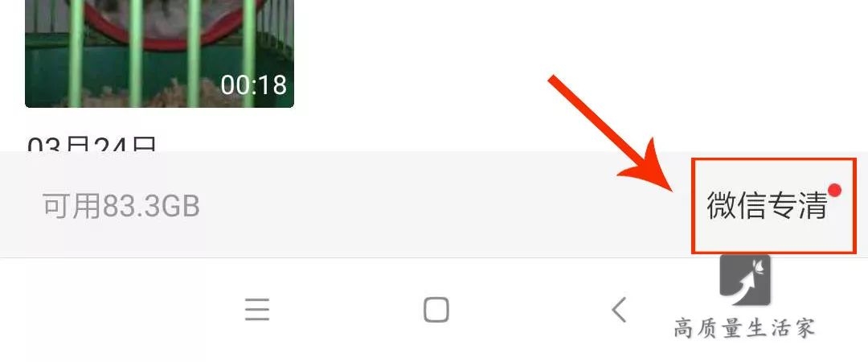This screenshot has height=362, width=868.
Task: Tap the red notification dot on 微信专清
Action: click(x=835, y=191)
